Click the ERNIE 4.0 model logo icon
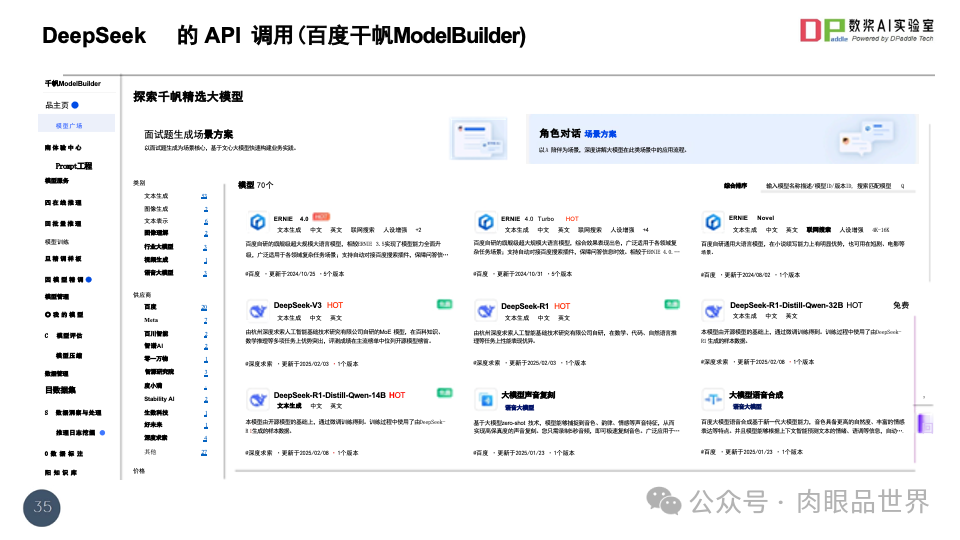This screenshot has width=960, height=540. point(258,222)
